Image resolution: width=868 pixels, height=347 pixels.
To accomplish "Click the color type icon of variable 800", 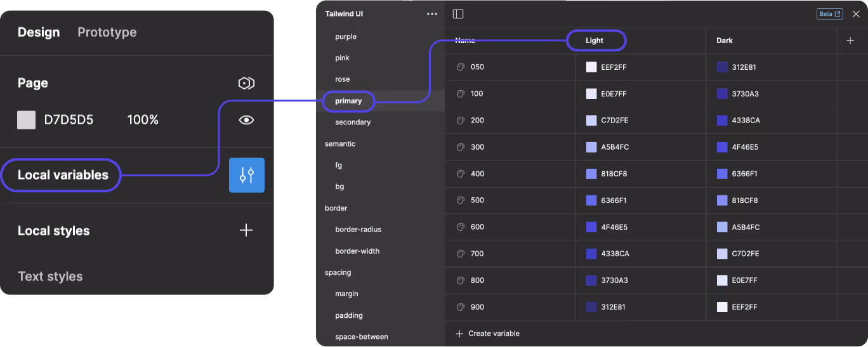I will [x=461, y=280].
